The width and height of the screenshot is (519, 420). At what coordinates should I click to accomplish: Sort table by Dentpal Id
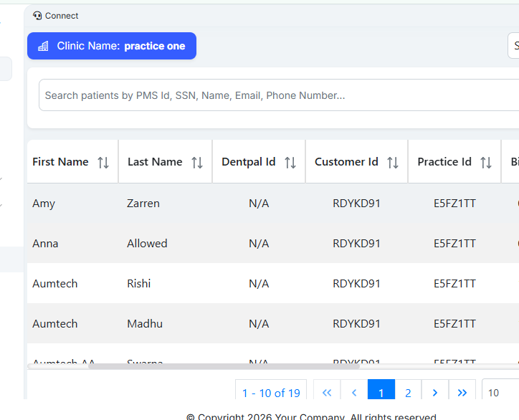(290, 163)
